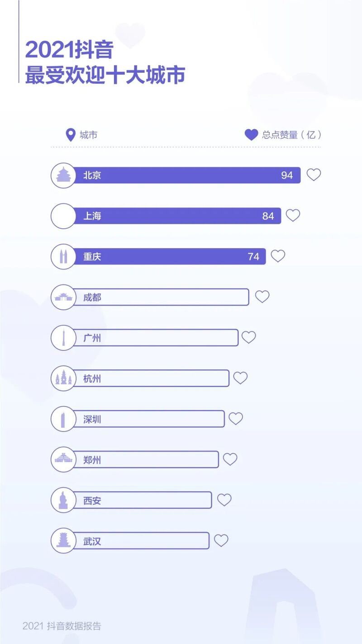Click the Chongqing twin towers icon
The height and width of the screenshot is (644, 362).
[x=63, y=257]
